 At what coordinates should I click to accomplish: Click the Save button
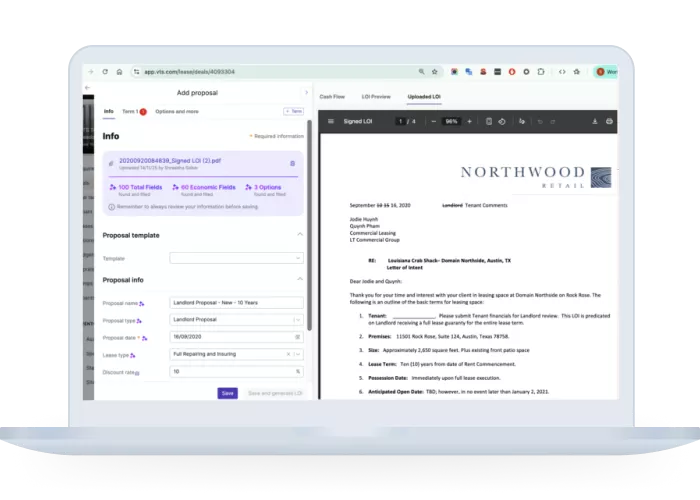pos(228,393)
